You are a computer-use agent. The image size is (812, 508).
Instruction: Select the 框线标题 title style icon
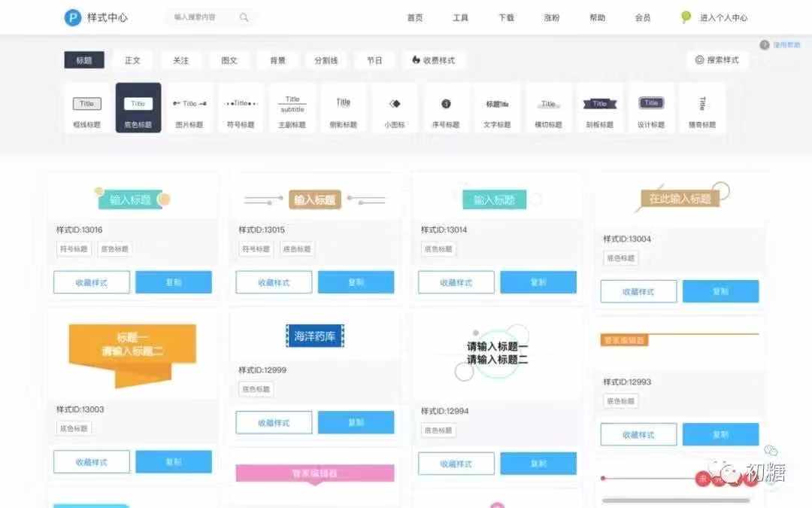(87, 105)
